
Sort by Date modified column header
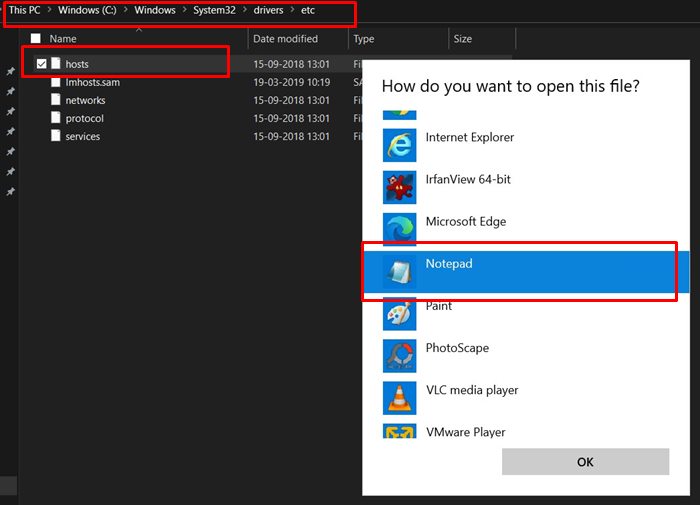click(286, 39)
